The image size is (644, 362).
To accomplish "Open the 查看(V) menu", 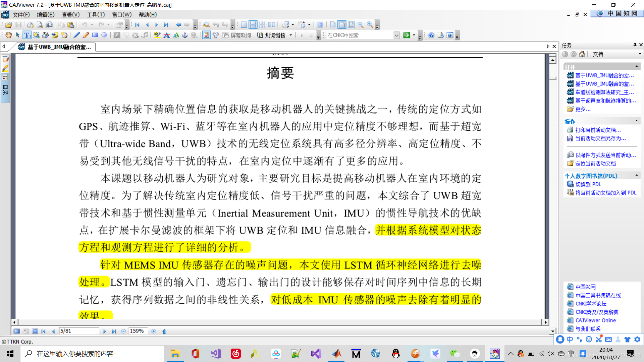I will 70,15.
